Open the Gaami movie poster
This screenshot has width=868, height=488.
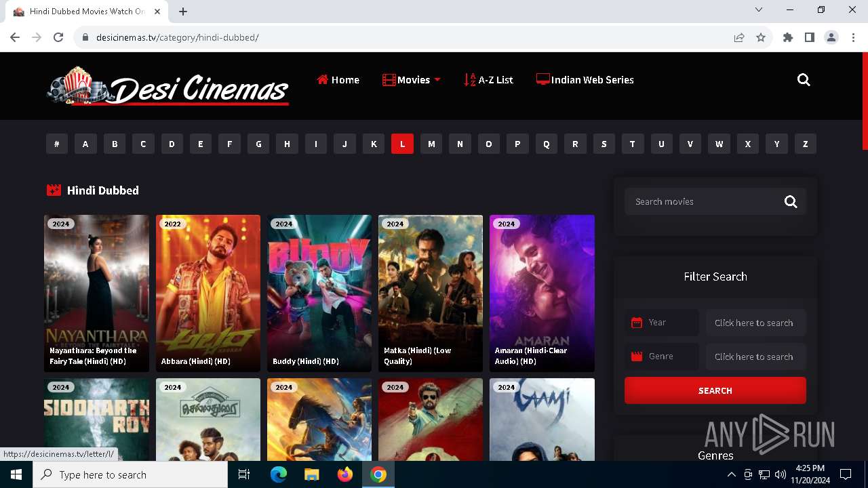[542, 420]
